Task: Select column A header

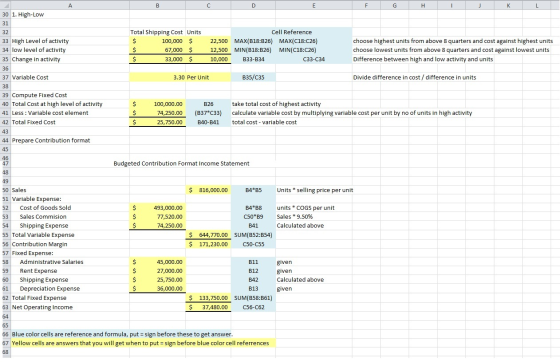Action: (70, 5)
